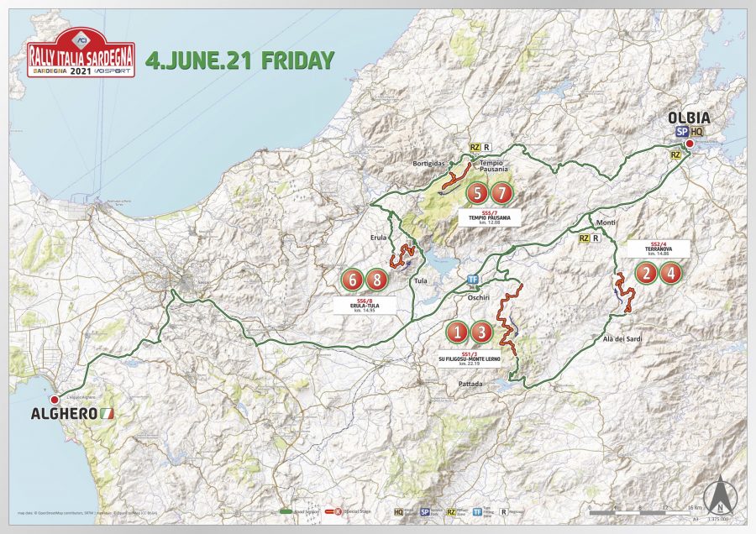
Task: Click the red location dot at Alghero
Action: [55, 400]
